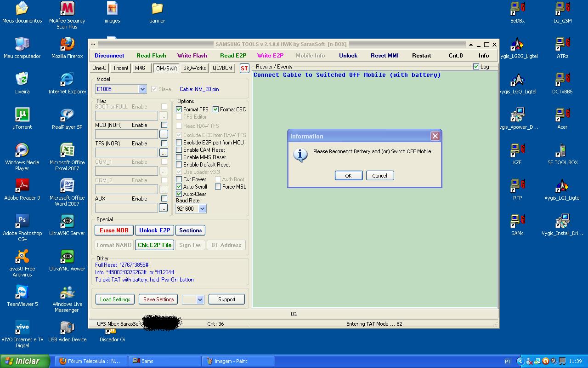
Task: Switch to imagem - Paint taskbar item
Action: pos(238,361)
